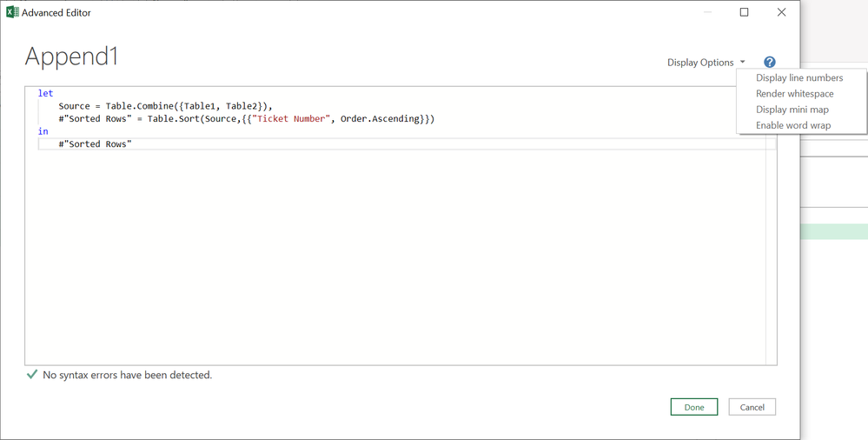Click the No syntax errors status message
This screenshot has width=868, height=440.
128,375
